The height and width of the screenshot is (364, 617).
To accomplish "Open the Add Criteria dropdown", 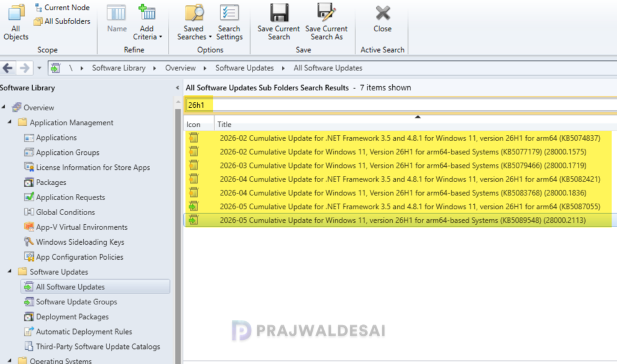I will click(147, 22).
